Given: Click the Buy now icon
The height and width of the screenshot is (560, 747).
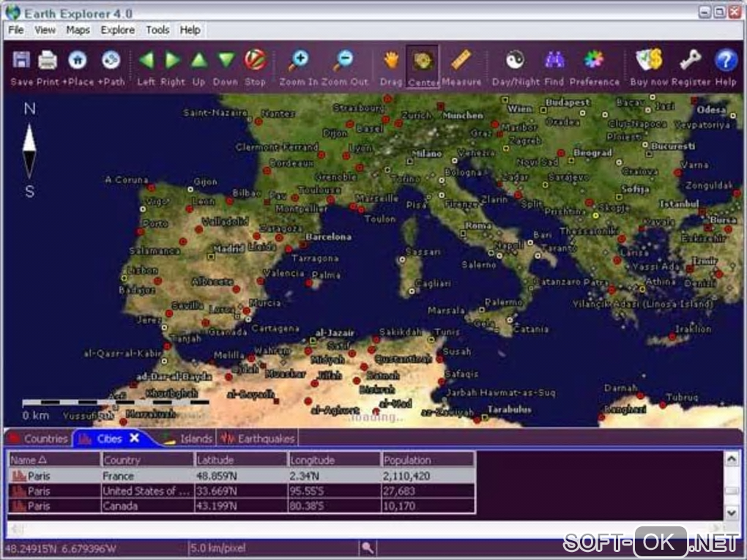Looking at the screenshot, I should click(650, 60).
